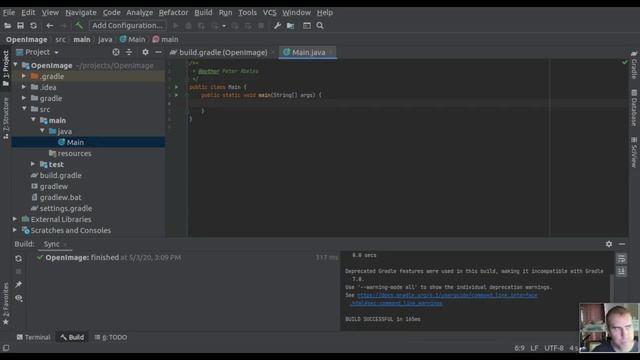Expand the .gradle folder

pyautogui.click(x=24, y=76)
